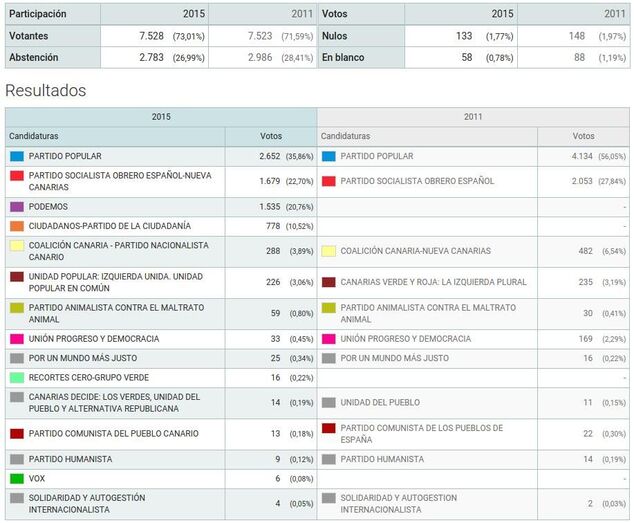The height and width of the screenshot is (523, 634).
Task: Click the magenta swatch of 2015 Unión Progreso y Democracia
Action: pyautogui.click(x=17, y=339)
